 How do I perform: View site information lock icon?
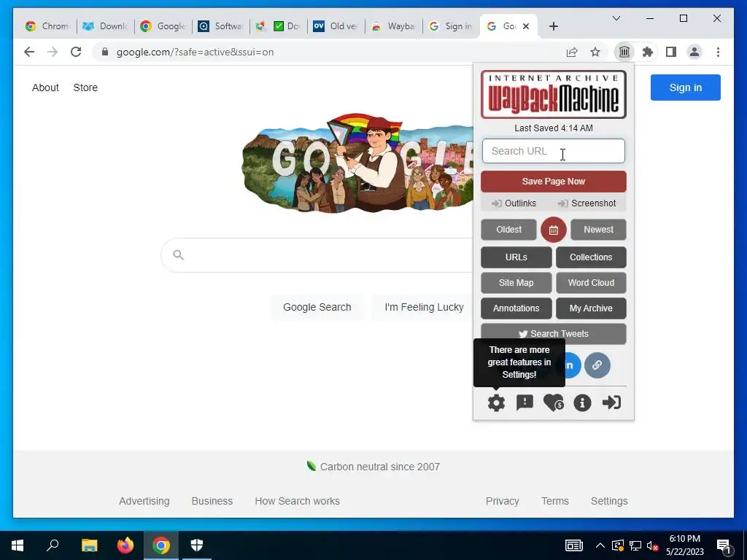pyautogui.click(x=105, y=52)
